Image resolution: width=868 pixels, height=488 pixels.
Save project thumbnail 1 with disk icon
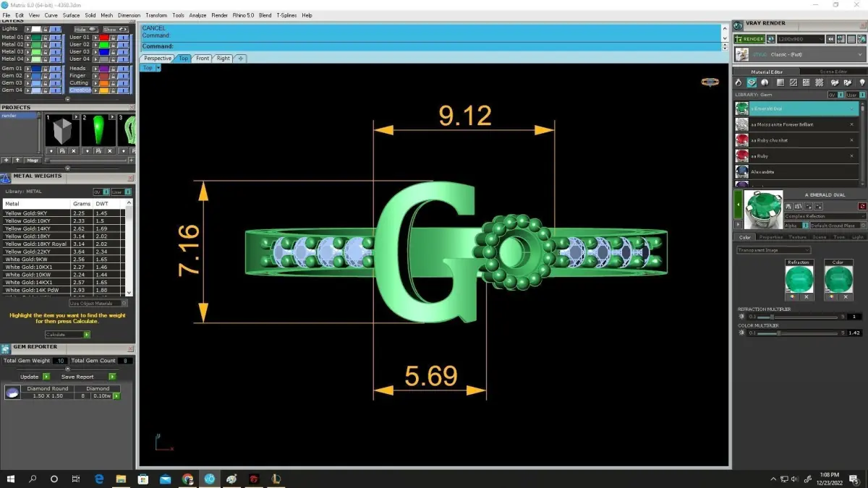coord(63,151)
